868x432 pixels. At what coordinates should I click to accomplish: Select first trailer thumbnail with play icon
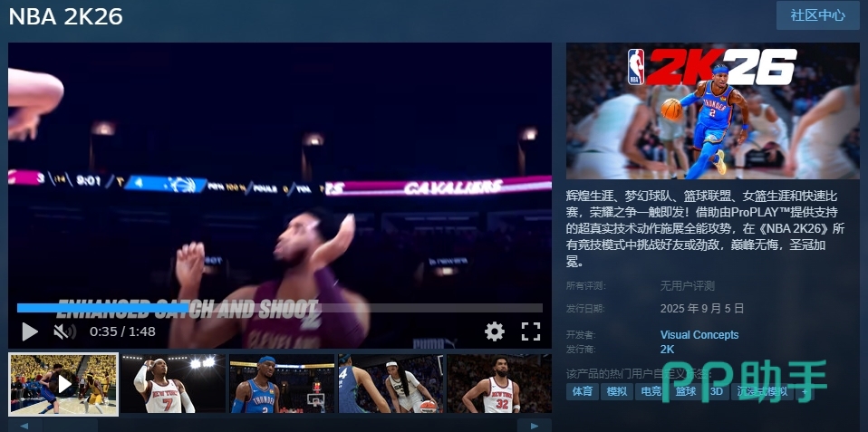tap(63, 384)
